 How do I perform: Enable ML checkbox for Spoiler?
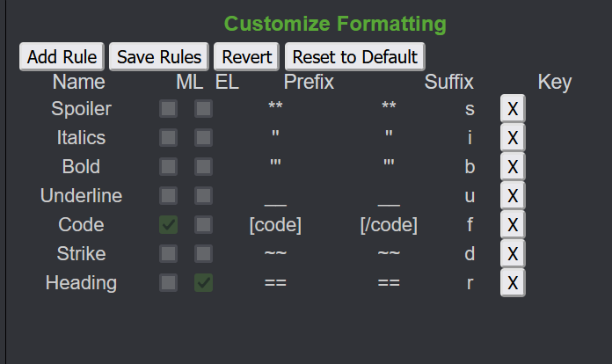pyautogui.click(x=168, y=109)
